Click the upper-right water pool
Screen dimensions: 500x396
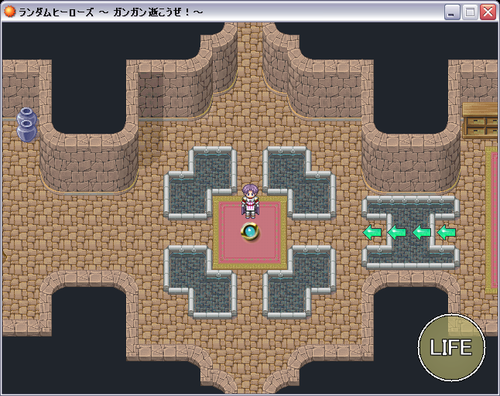click(x=299, y=182)
